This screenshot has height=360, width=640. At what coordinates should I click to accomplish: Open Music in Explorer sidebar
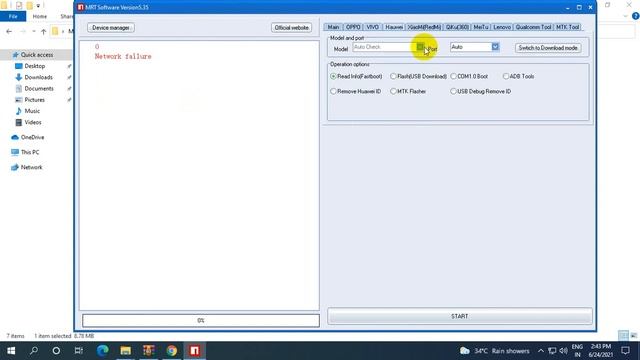pos(32,111)
